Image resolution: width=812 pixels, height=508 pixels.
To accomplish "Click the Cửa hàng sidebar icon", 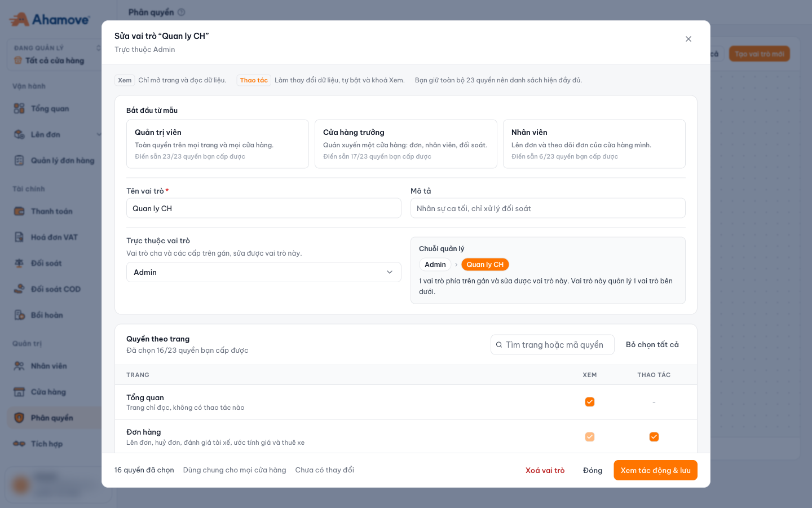I will pos(19,392).
